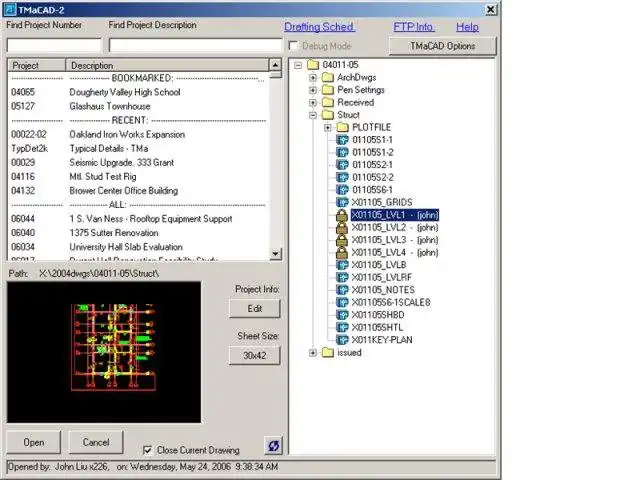Image resolution: width=640 pixels, height=480 pixels.
Task: Select 04132 Brower Center Office Building
Action: [x=138, y=191]
